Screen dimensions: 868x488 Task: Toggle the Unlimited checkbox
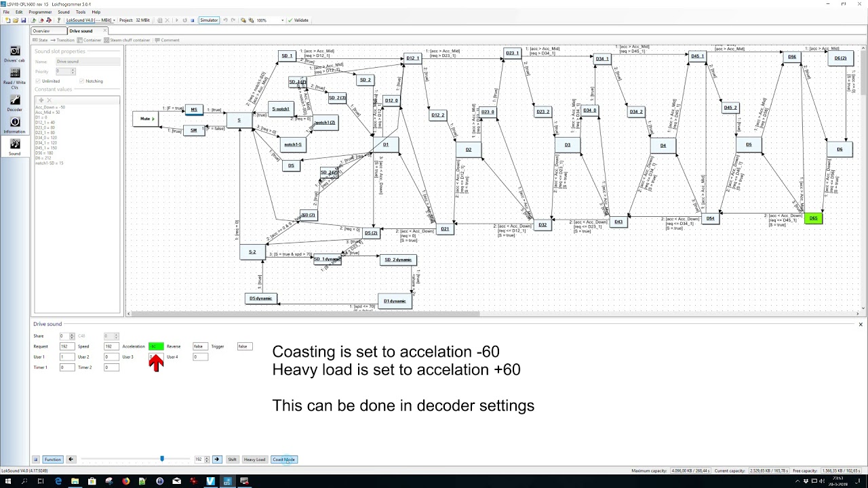pos(37,81)
